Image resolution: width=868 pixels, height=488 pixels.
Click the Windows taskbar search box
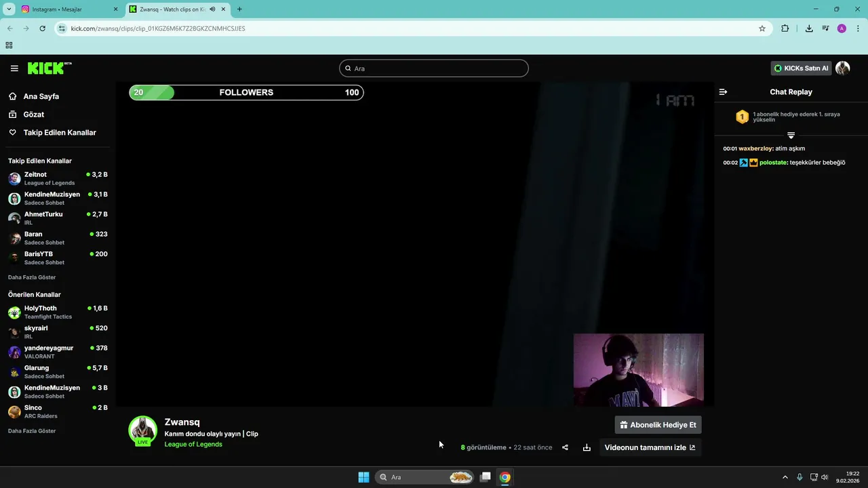425,477
